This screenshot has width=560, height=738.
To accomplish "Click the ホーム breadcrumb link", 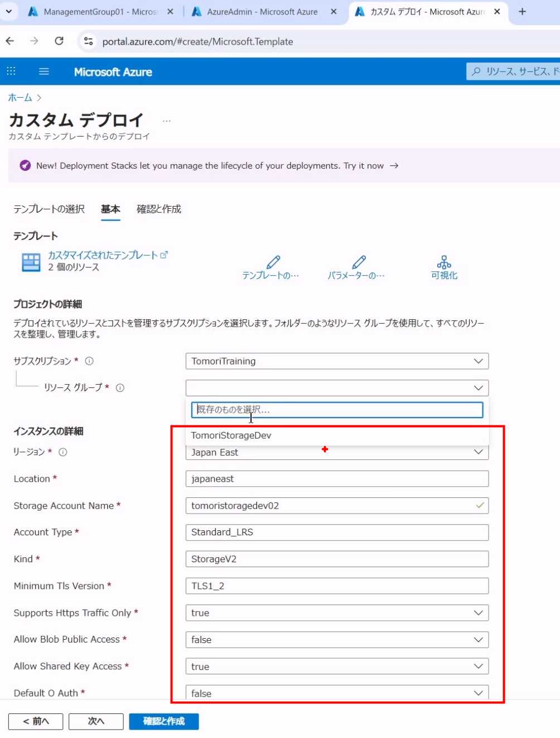I will [x=20, y=98].
